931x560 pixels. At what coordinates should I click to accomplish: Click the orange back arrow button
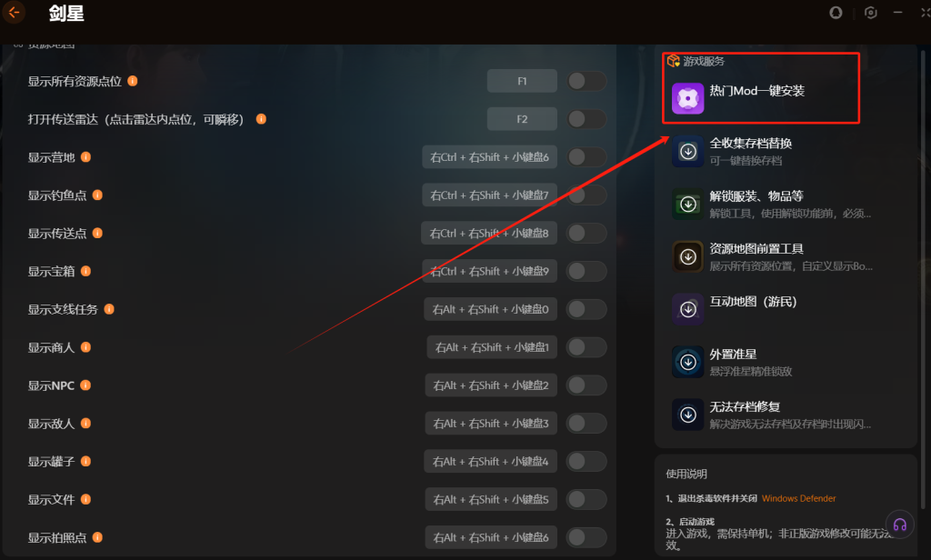14,14
